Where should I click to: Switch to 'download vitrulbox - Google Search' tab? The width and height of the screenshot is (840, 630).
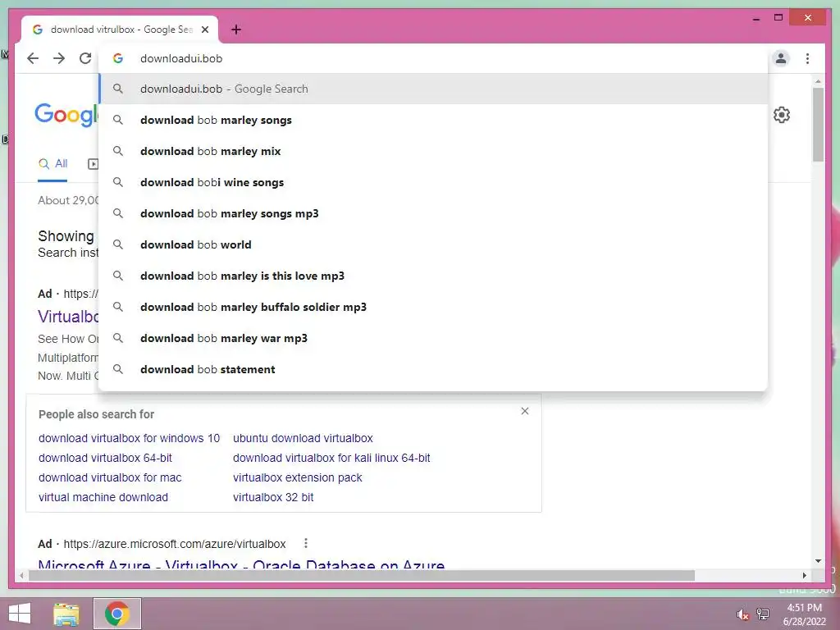[x=120, y=30]
